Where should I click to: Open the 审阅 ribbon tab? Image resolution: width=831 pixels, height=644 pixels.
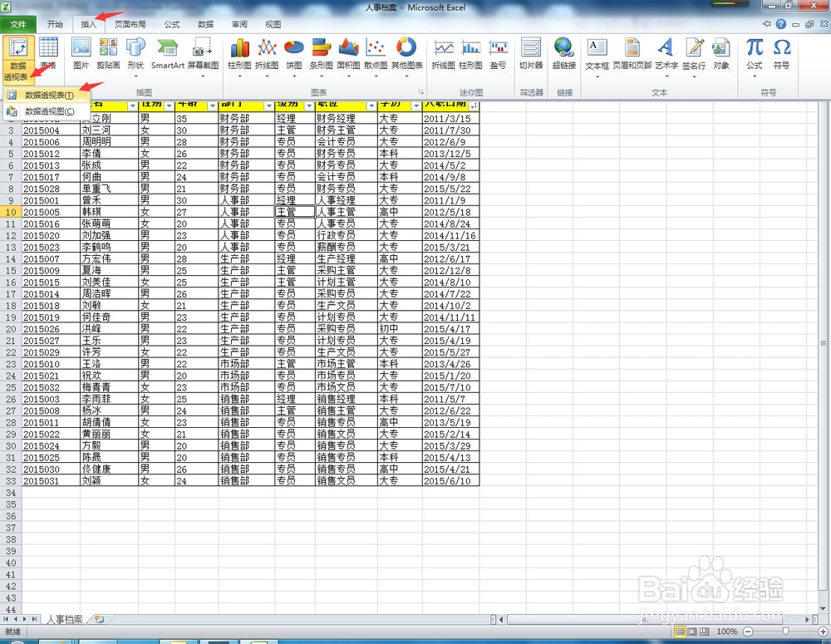coord(238,24)
